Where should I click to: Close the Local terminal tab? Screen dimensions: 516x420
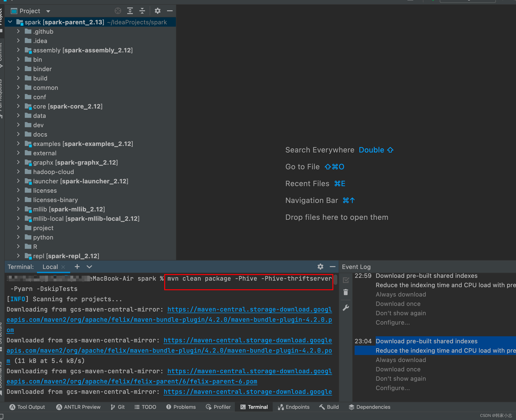point(63,267)
